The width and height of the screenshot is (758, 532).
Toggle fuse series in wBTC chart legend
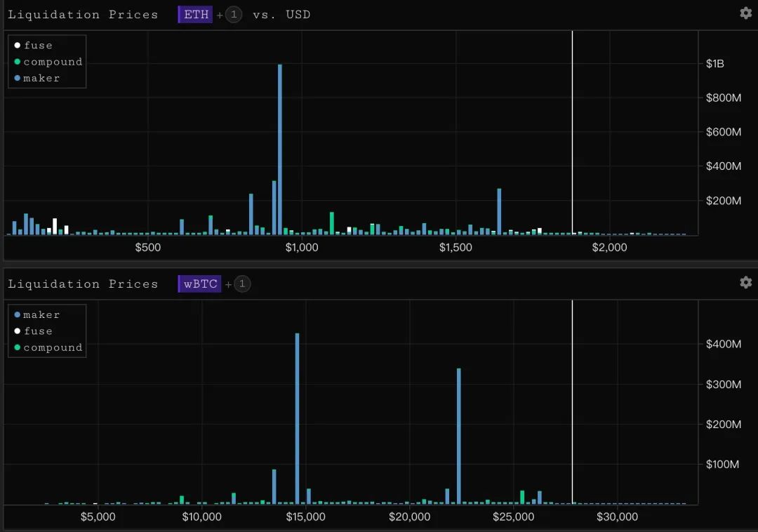34,331
